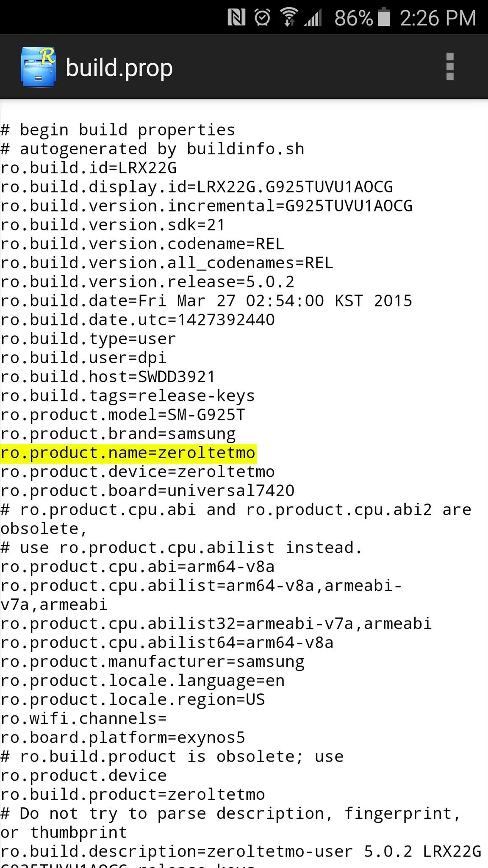Tap the Root Explorer app icon

click(39, 67)
